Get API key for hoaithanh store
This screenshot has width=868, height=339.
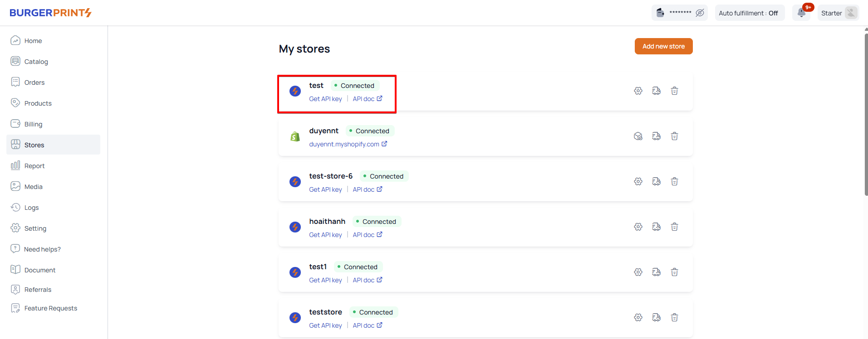tap(325, 235)
